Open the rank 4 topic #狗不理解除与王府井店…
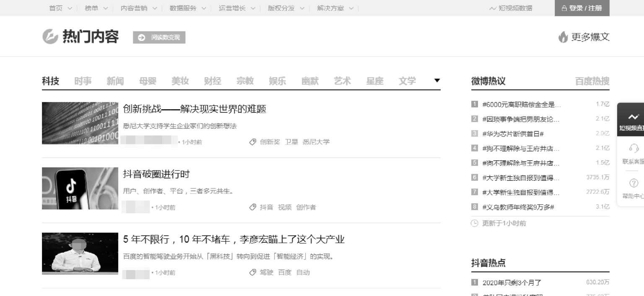 (x=522, y=149)
